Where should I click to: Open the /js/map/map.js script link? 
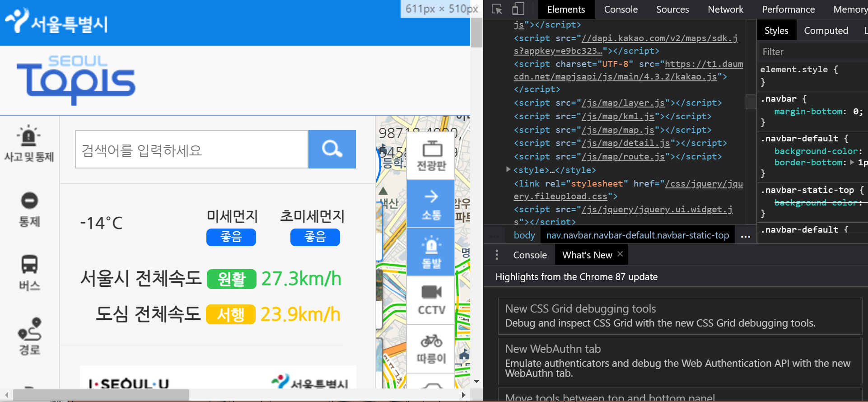[x=618, y=130]
